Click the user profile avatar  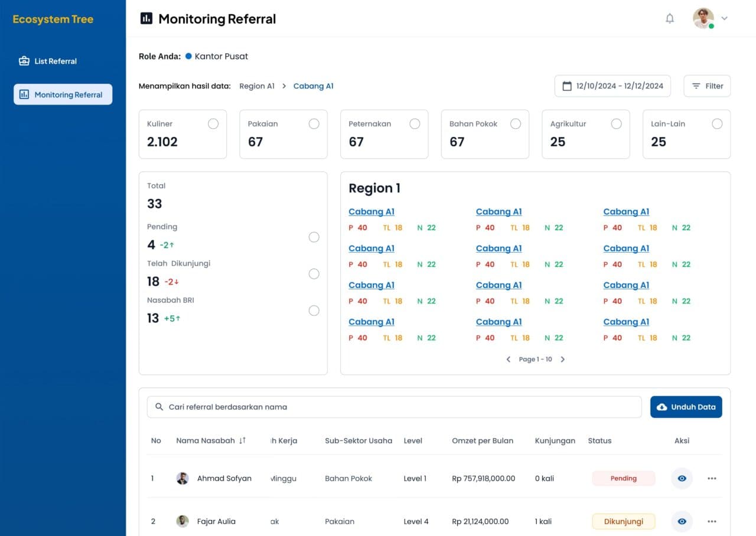(x=703, y=18)
